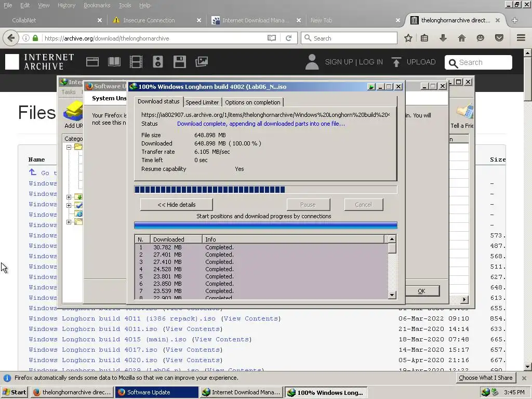Click the green padlock in the address bar
Image resolution: width=532 pixels, height=399 pixels.
pos(35,38)
